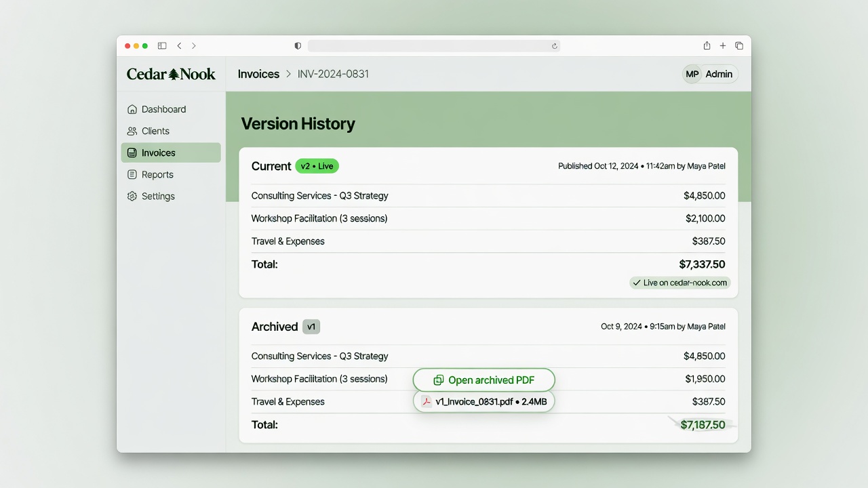Open the MP Admin account menu
This screenshot has width=868, height=488.
click(x=710, y=74)
